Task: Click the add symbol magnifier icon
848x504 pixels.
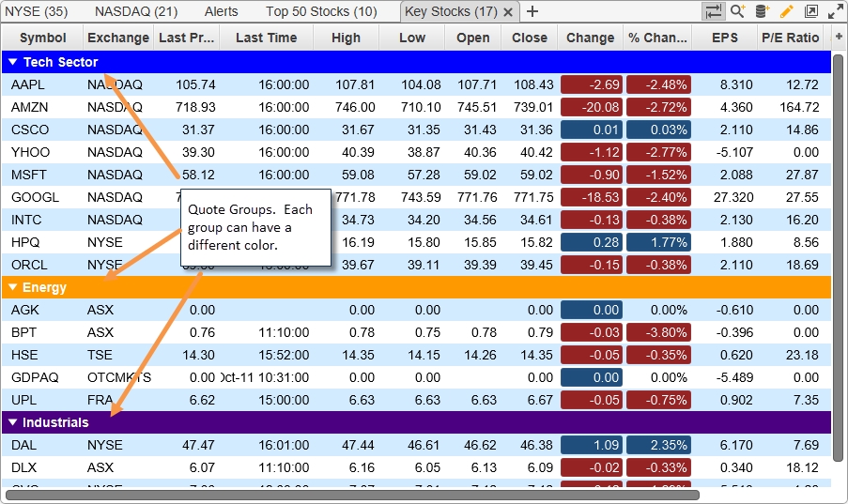Action: click(738, 11)
